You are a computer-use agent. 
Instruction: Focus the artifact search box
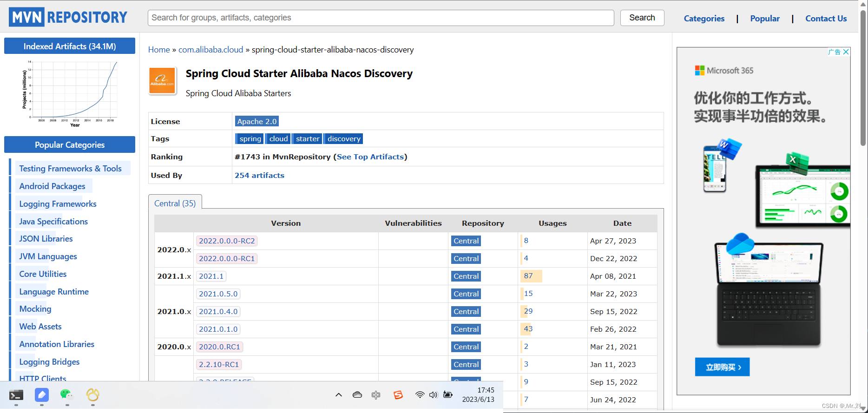tap(381, 18)
